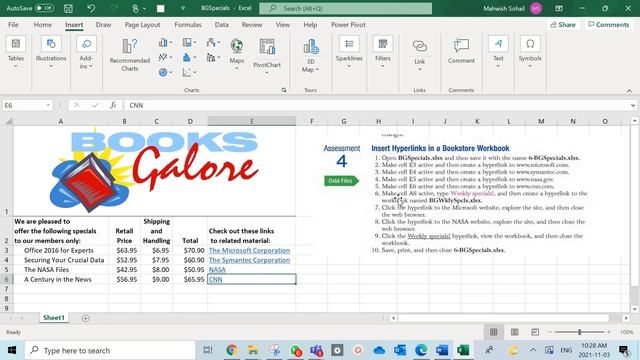Open the Illustrations group
The image size is (640, 360).
tap(51, 53)
